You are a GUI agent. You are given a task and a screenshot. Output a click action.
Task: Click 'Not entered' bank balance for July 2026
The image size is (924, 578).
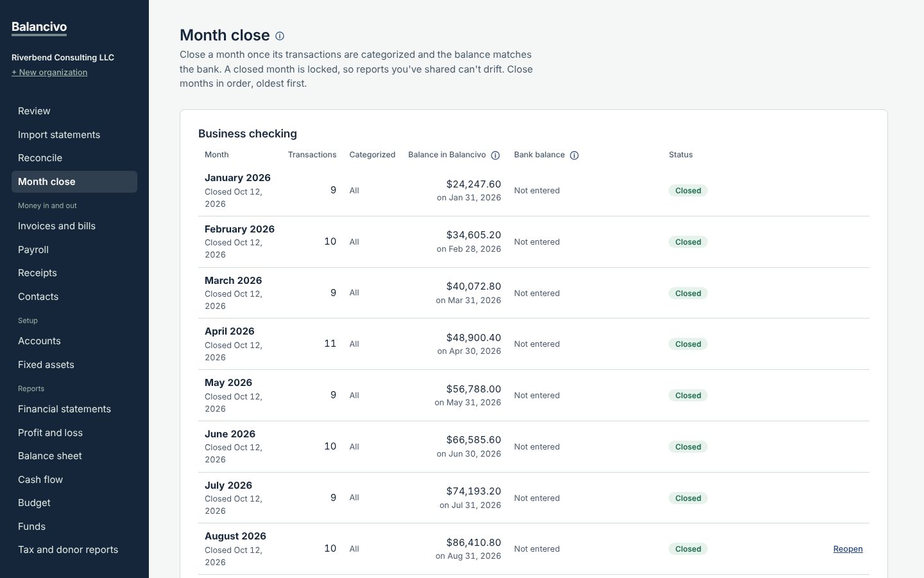click(537, 498)
